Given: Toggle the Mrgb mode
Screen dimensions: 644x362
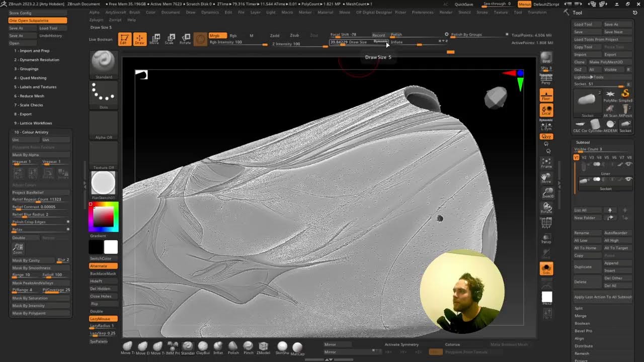Looking at the screenshot, I should click(217, 36).
